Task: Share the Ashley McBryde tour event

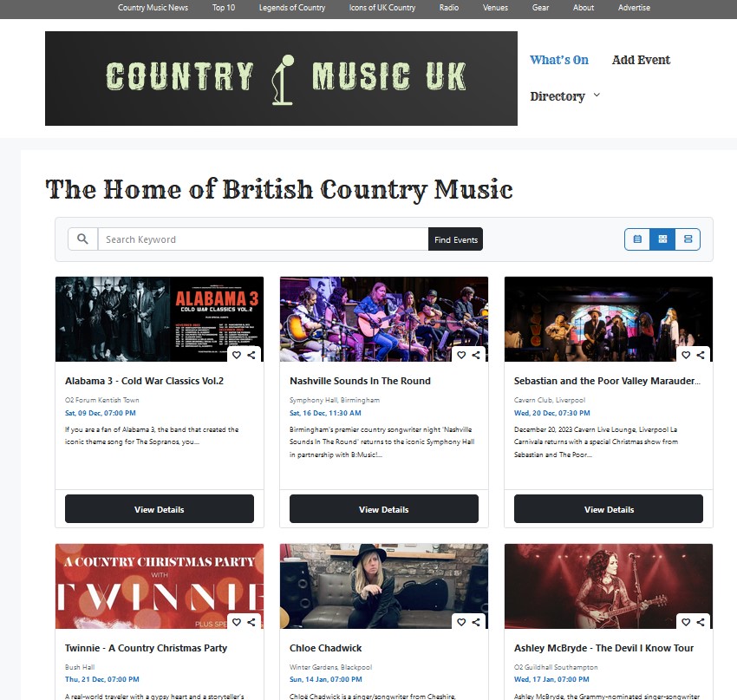Action: 701,622
